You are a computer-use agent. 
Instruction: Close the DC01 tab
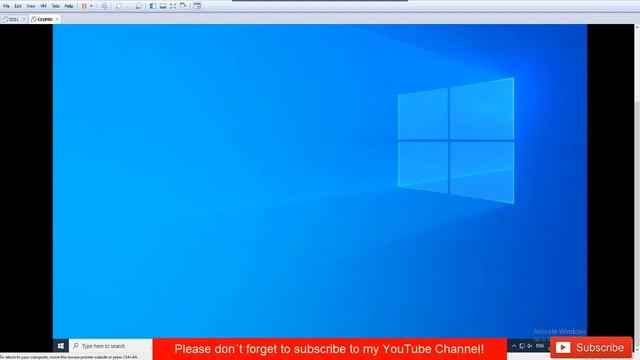24,19
